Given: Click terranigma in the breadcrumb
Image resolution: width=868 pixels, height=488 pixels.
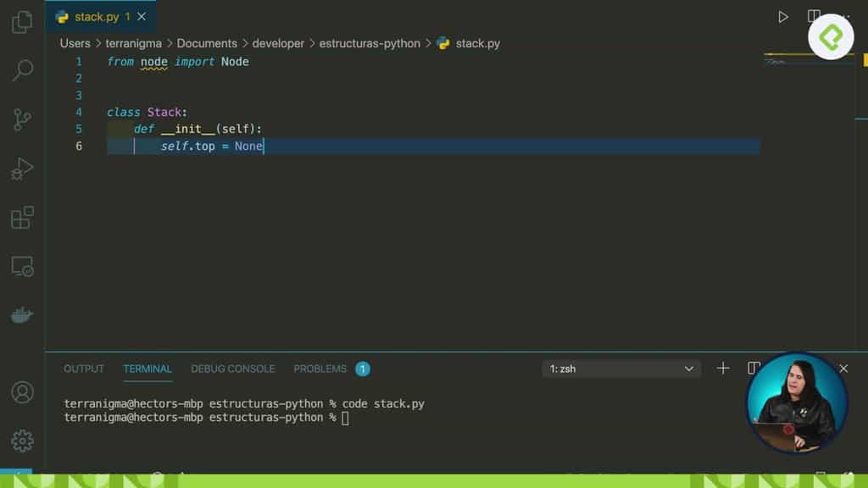Looking at the screenshot, I should (x=133, y=43).
